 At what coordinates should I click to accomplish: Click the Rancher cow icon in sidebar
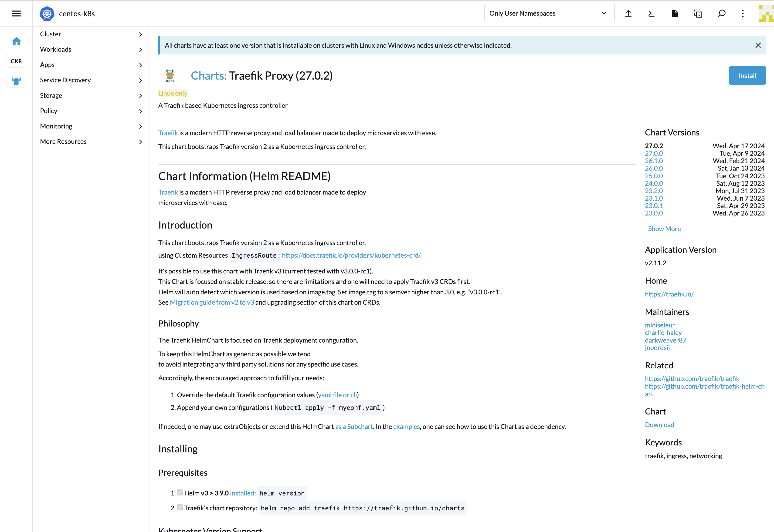16,81
